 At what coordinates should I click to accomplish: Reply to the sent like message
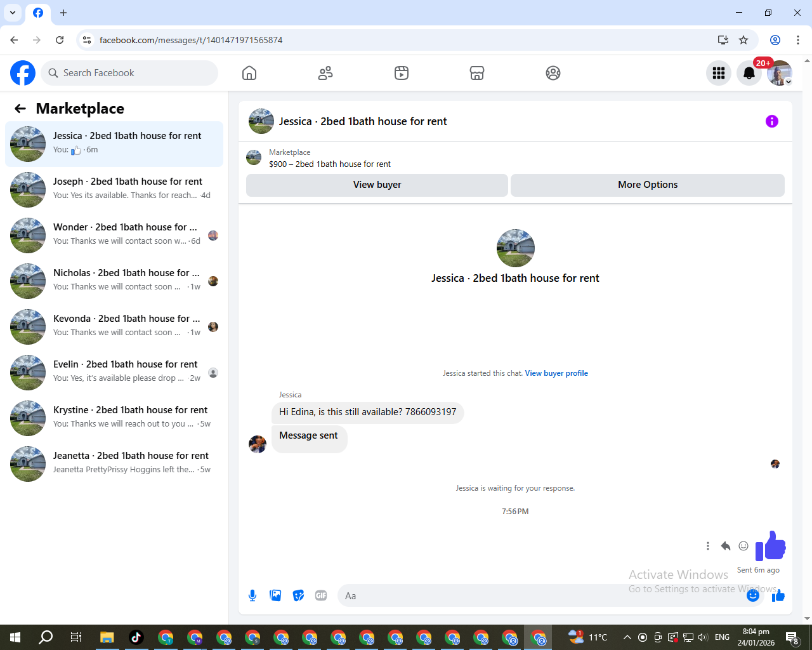726,546
